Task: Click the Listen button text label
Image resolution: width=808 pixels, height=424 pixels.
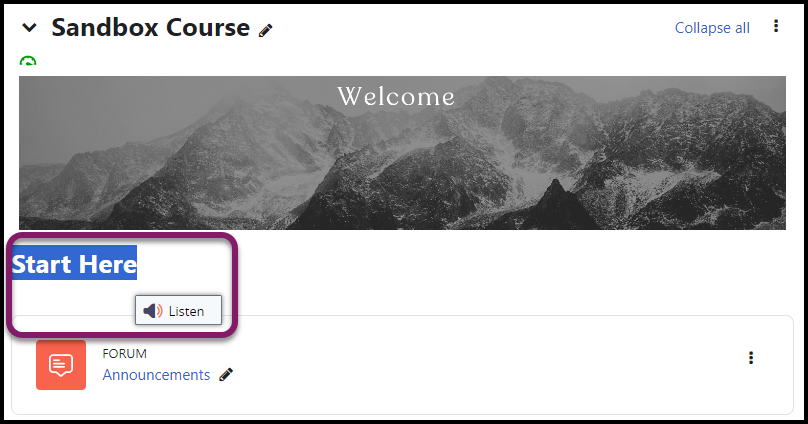Action: pyautogui.click(x=186, y=311)
